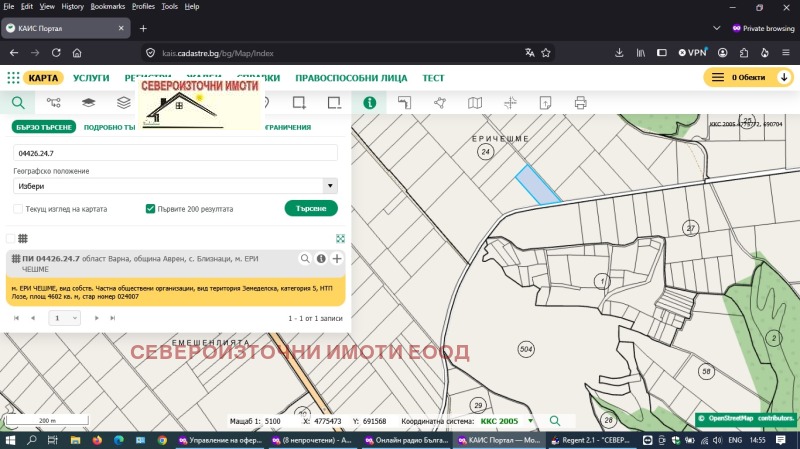Open the page translate icon
The image size is (800, 449).
click(x=530, y=53)
